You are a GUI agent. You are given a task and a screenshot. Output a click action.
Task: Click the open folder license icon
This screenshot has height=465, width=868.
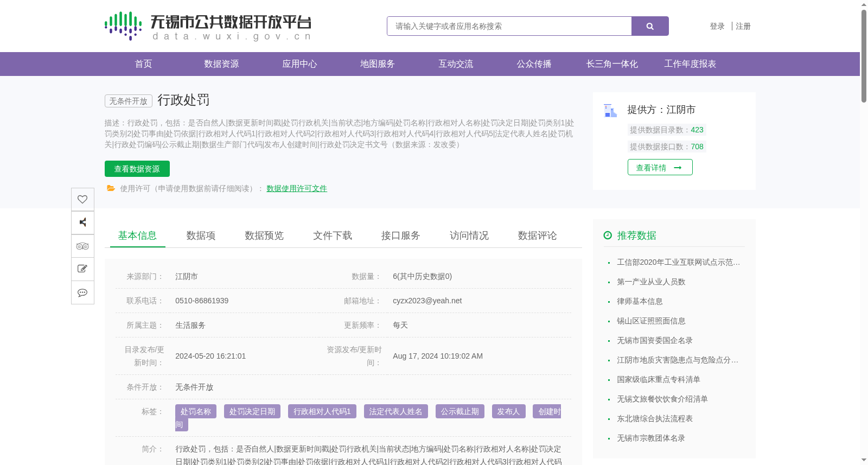(111, 188)
